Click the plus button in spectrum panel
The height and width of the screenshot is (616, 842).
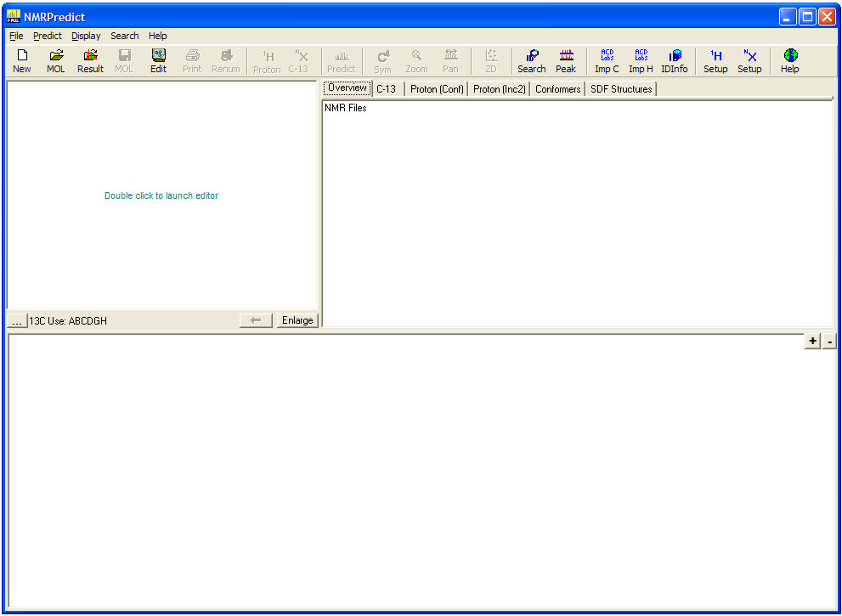click(x=812, y=341)
